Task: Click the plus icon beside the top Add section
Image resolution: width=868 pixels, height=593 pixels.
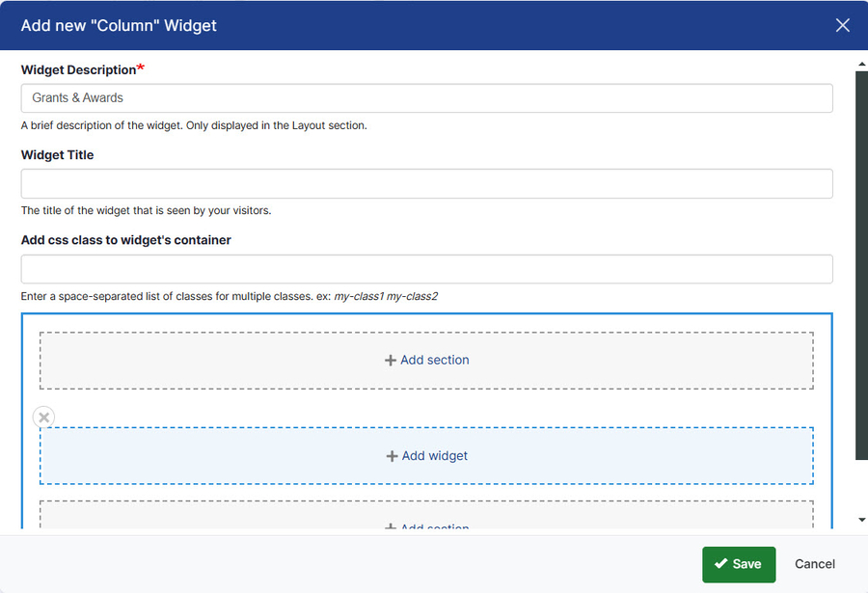Action: tap(391, 361)
